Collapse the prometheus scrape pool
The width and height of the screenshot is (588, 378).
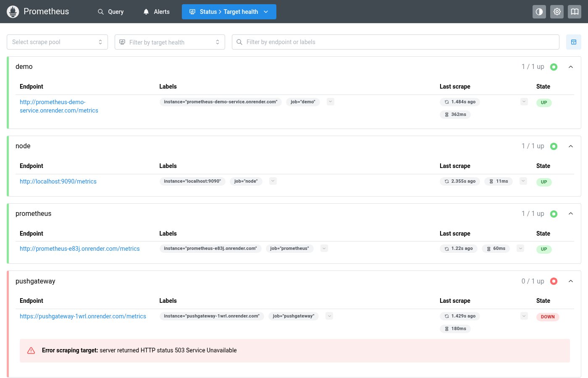(x=571, y=214)
